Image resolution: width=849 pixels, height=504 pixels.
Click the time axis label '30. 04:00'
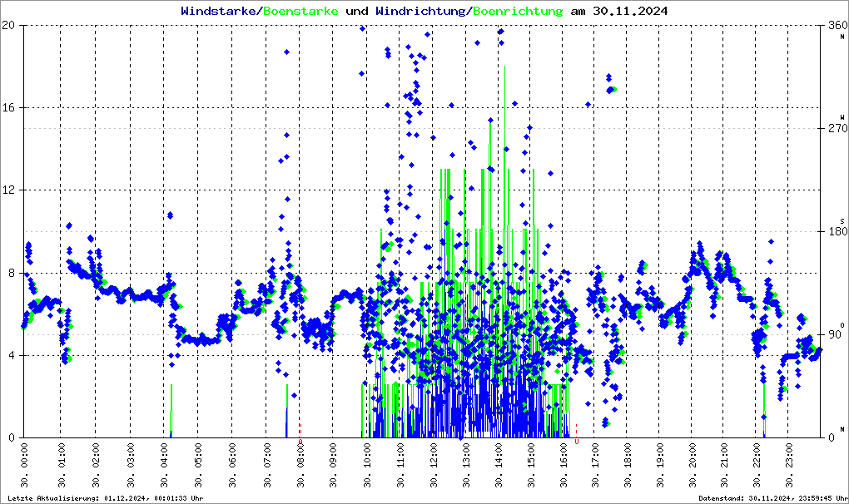(x=165, y=466)
